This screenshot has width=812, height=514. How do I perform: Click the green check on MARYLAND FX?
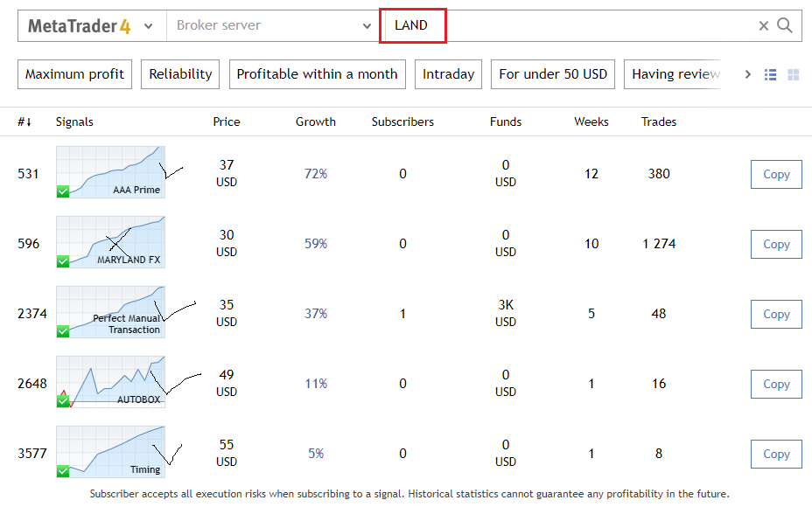[63, 261]
